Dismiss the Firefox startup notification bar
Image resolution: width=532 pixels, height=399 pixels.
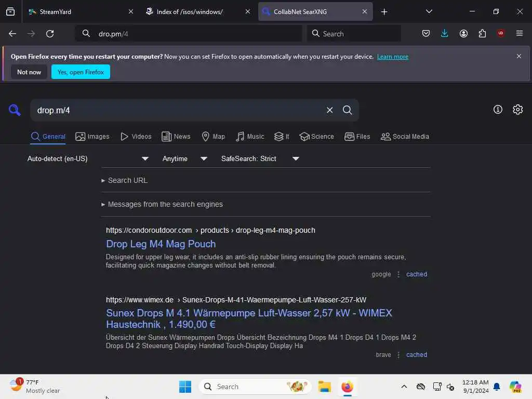click(x=519, y=56)
